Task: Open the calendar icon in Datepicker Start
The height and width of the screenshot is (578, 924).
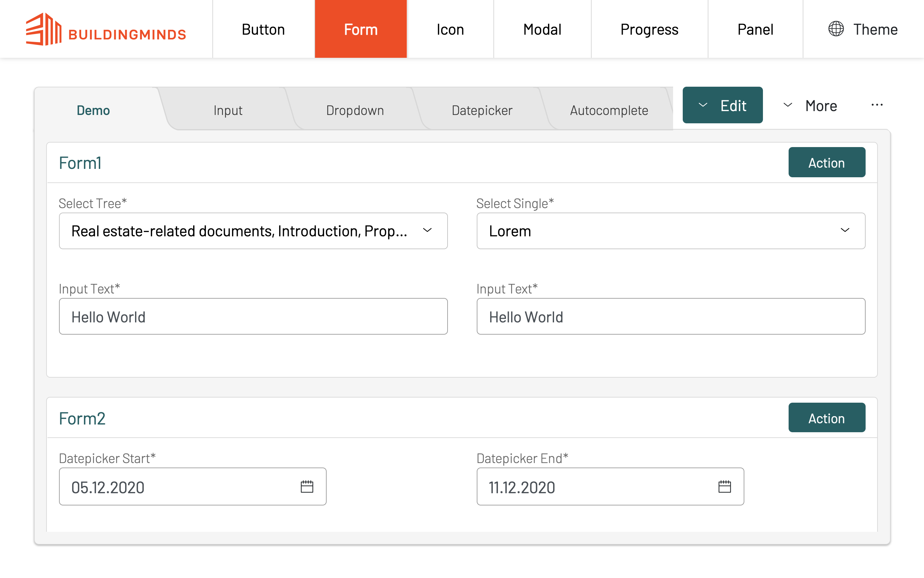Action: click(307, 486)
